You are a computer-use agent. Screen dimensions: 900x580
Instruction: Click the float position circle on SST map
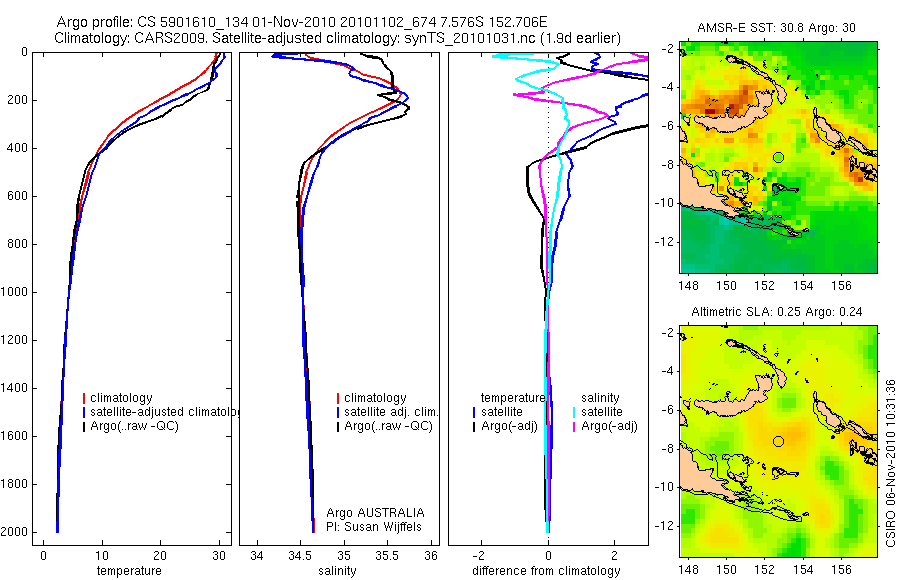pyautogui.click(x=778, y=157)
